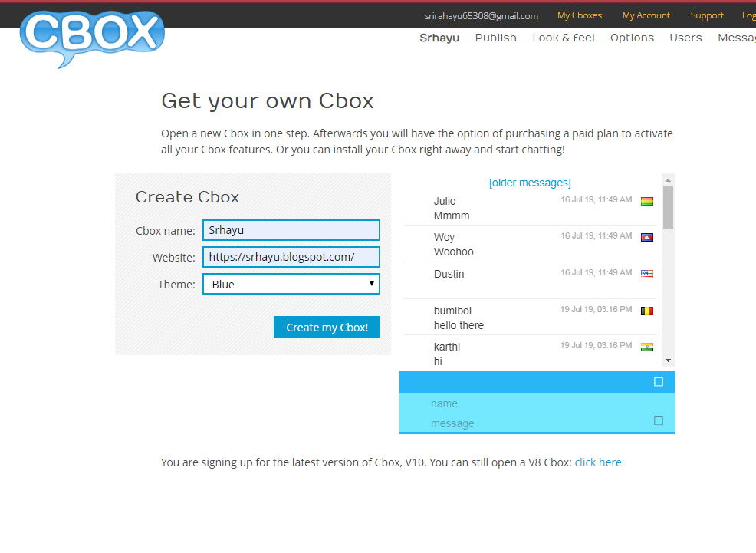Click the message text Woohoo
Image resolution: width=756 pixels, height=553 pixels.
[x=453, y=252]
